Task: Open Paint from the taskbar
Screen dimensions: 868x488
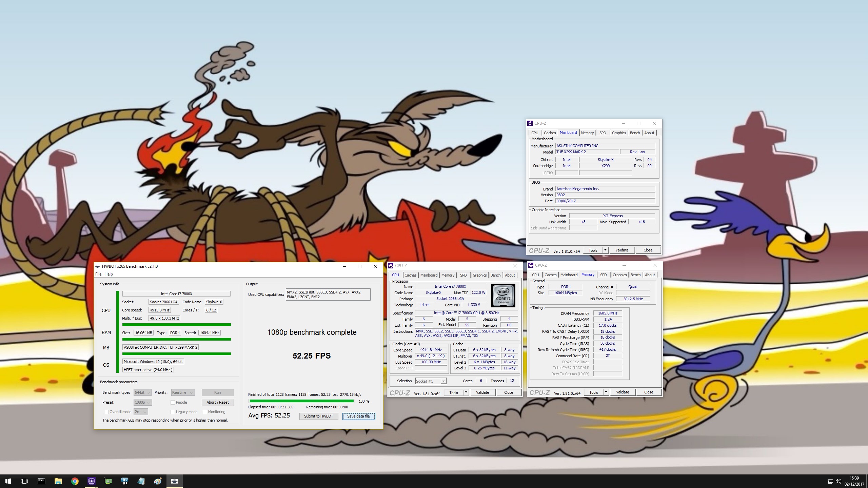Action: coord(158,481)
